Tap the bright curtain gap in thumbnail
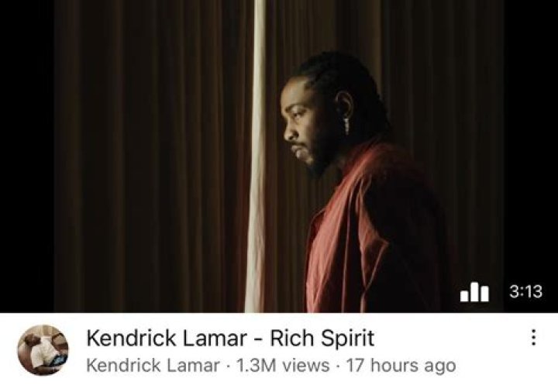Image resolution: width=558 pixels, height=392 pixels. [x=257, y=156]
